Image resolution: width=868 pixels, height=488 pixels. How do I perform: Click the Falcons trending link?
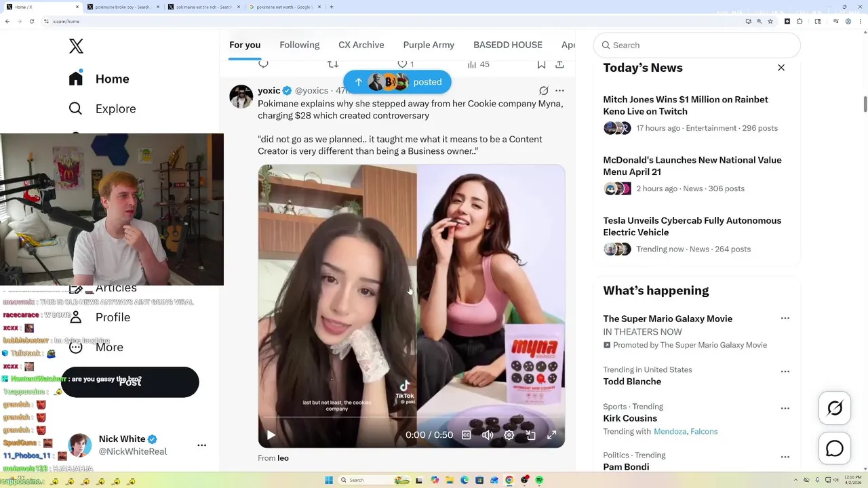point(704,431)
